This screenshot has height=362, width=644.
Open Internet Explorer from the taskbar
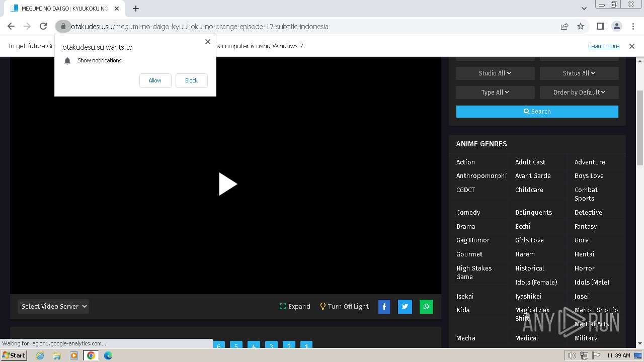coord(40,355)
